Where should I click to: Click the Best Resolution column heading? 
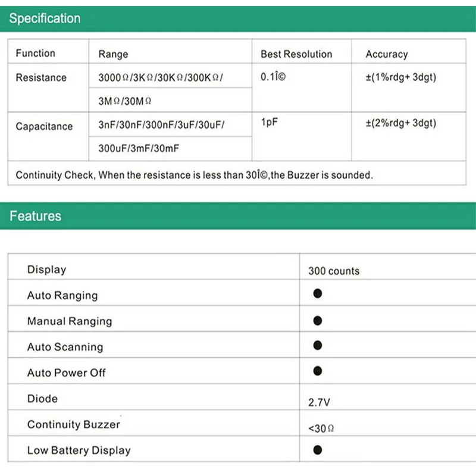click(x=296, y=54)
